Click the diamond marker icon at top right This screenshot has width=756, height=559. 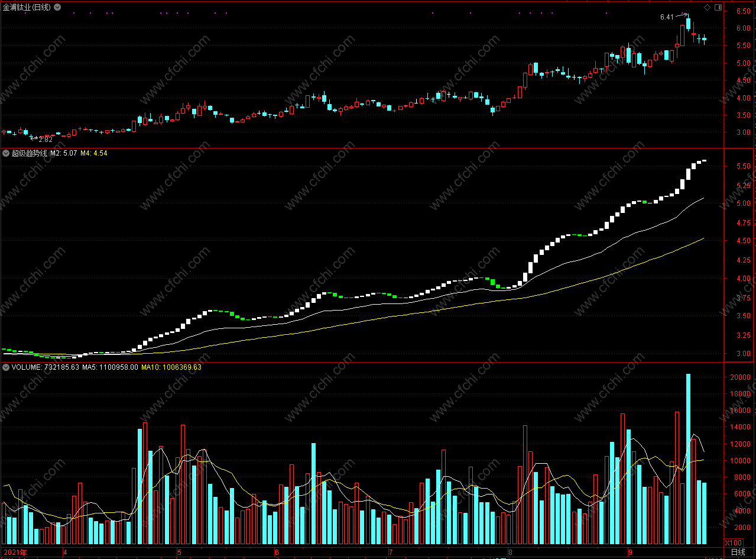point(707,7)
